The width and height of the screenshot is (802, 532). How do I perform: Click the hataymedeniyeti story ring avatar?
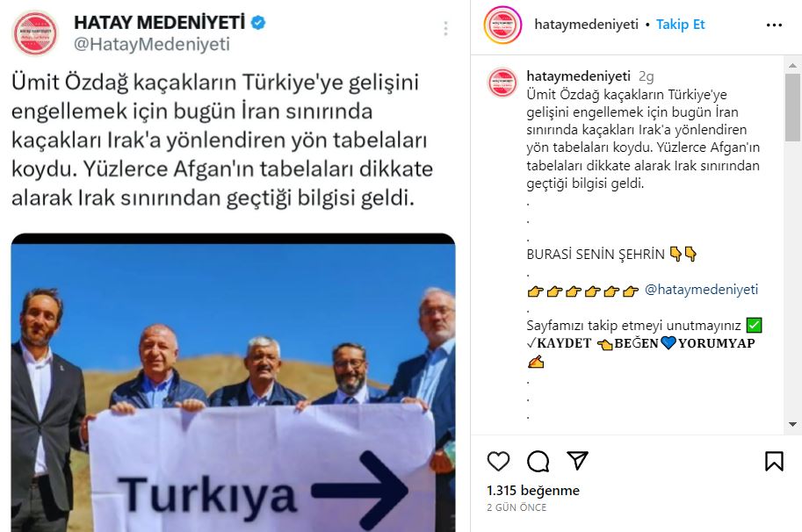click(x=502, y=25)
